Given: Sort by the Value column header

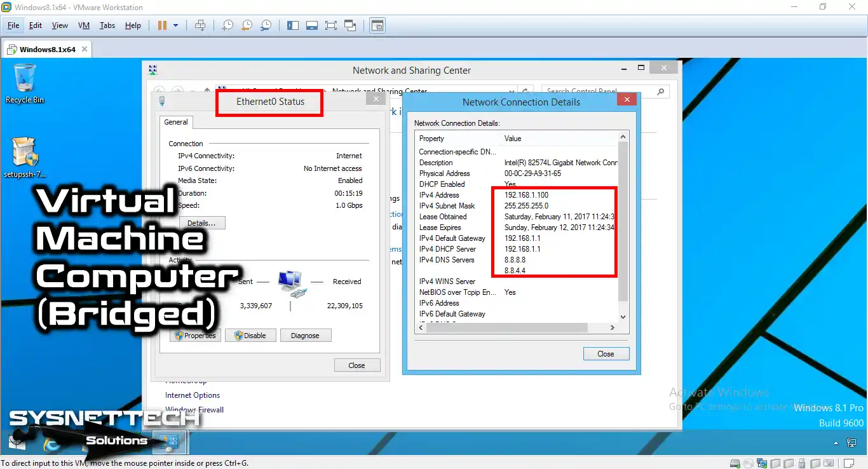Looking at the screenshot, I should 559,139.
